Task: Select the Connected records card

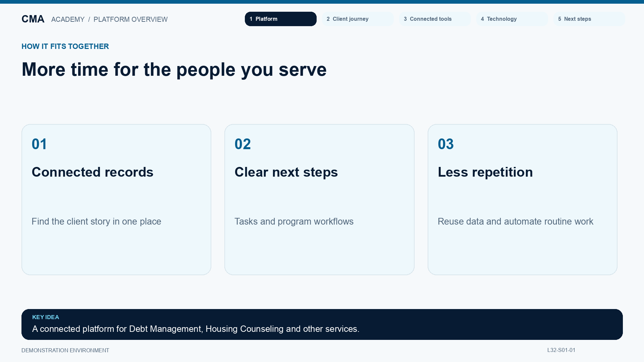Action: pyautogui.click(x=116, y=199)
